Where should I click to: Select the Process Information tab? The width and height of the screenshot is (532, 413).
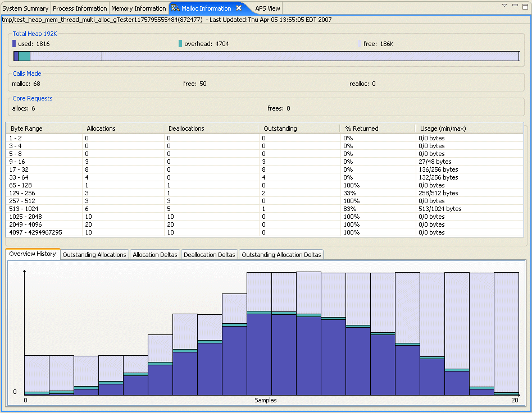click(80, 8)
